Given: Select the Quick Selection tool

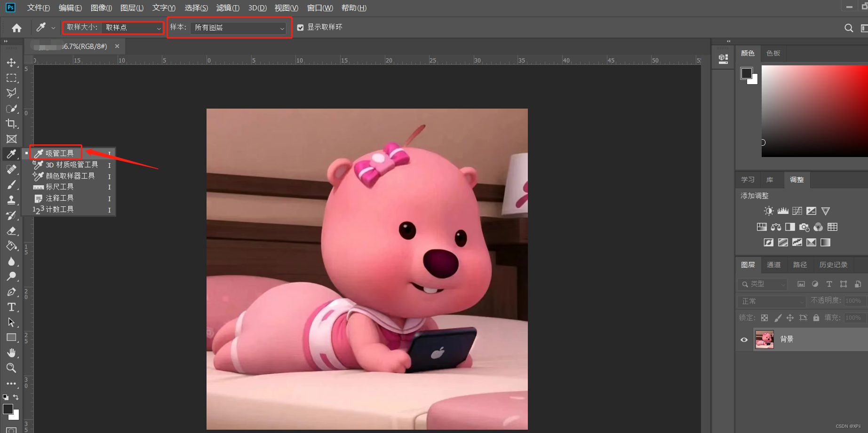Looking at the screenshot, I should (x=11, y=109).
